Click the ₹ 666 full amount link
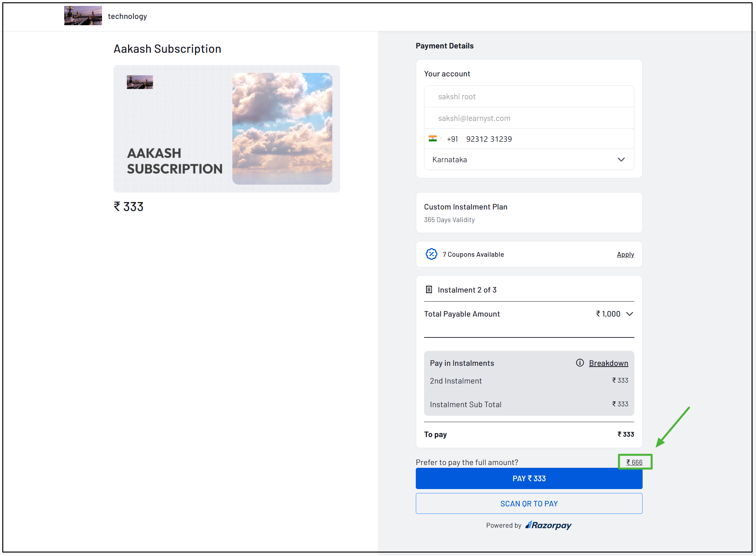Image resolution: width=756 pixels, height=556 pixels. 634,462
